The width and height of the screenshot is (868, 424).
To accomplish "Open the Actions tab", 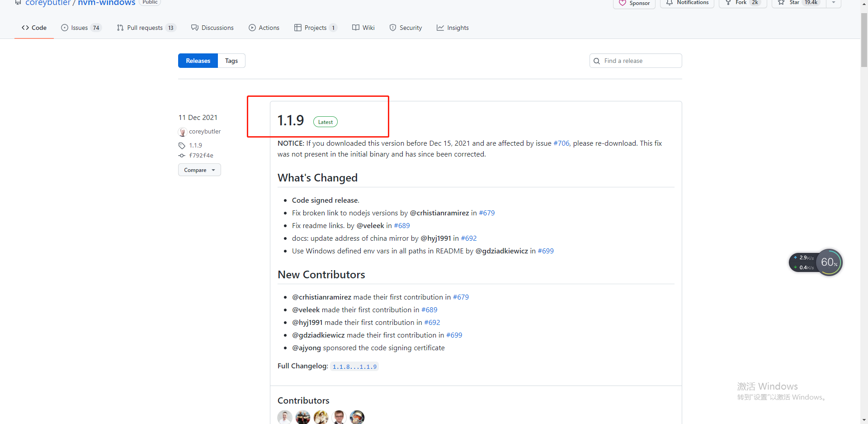I will (x=264, y=28).
